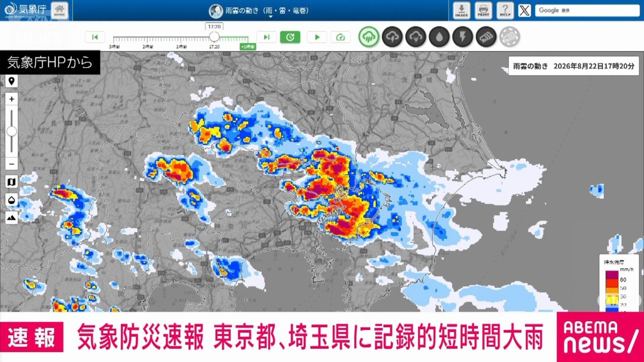Click the 1時間前 position on the timeline
This screenshot has width=644, height=362.
pyautogui.click(x=181, y=47)
